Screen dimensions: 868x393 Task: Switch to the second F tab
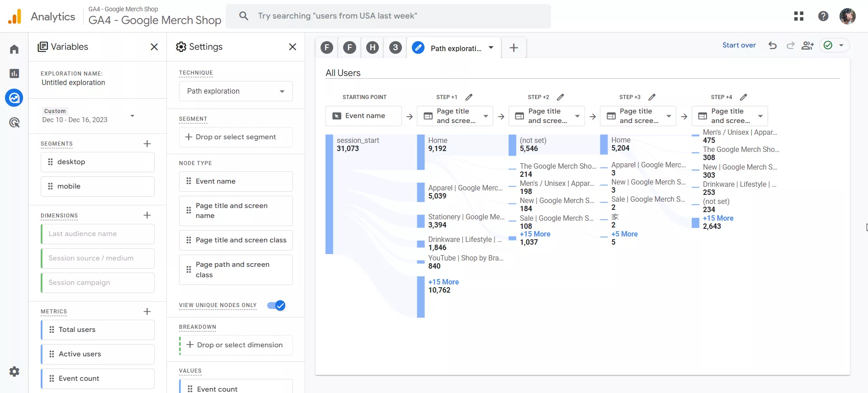click(349, 47)
